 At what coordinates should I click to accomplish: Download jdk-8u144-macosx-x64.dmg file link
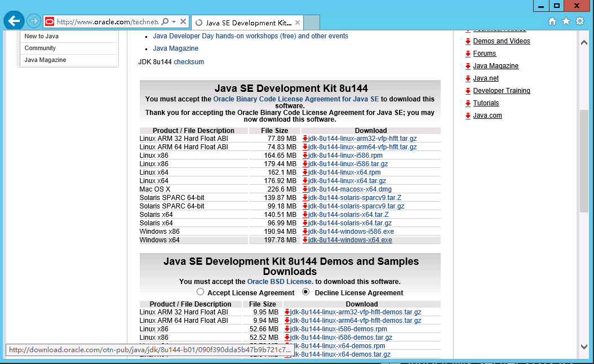click(349, 189)
